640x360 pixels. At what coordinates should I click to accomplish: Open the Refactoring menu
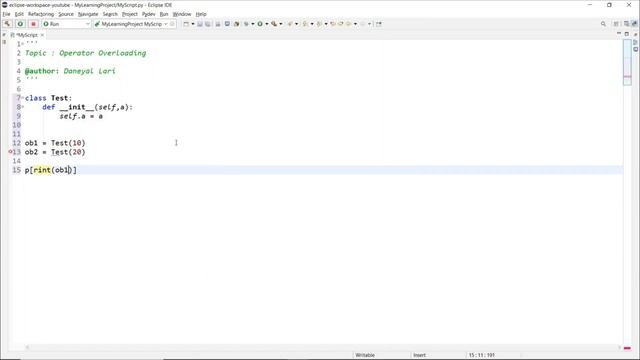click(41, 14)
